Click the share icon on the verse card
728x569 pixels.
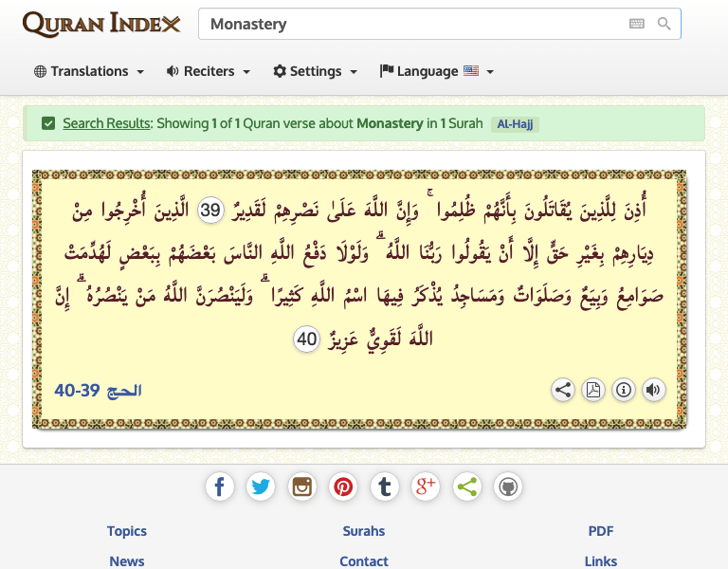563,390
